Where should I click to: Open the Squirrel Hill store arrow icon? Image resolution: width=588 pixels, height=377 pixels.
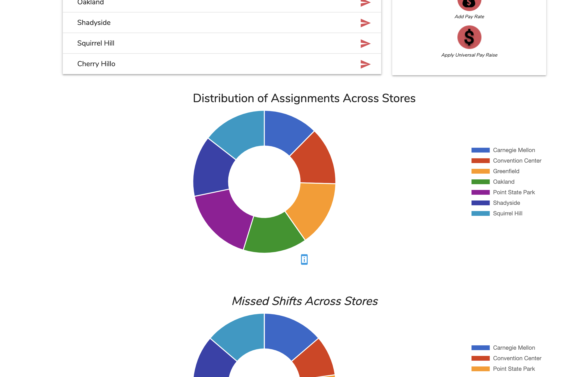[x=365, y=44]
